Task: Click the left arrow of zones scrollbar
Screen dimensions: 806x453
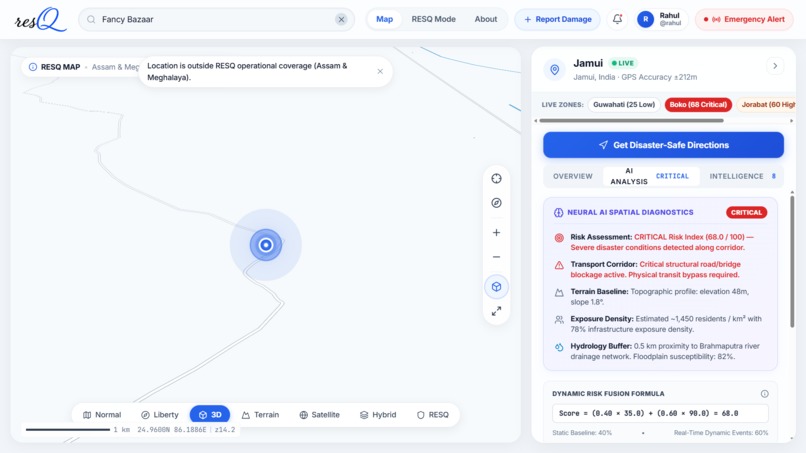Action: tap(536, 121)
